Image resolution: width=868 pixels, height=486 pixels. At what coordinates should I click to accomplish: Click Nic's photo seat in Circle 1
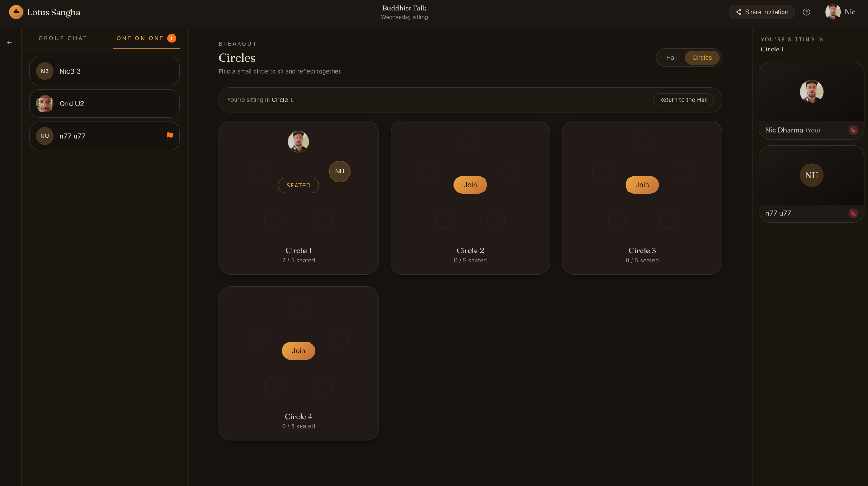pyautogui.click(x=298, y=142)
